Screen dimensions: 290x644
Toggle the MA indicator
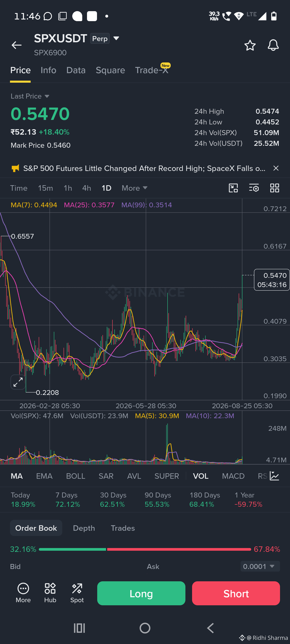click(x=17, y=476)
